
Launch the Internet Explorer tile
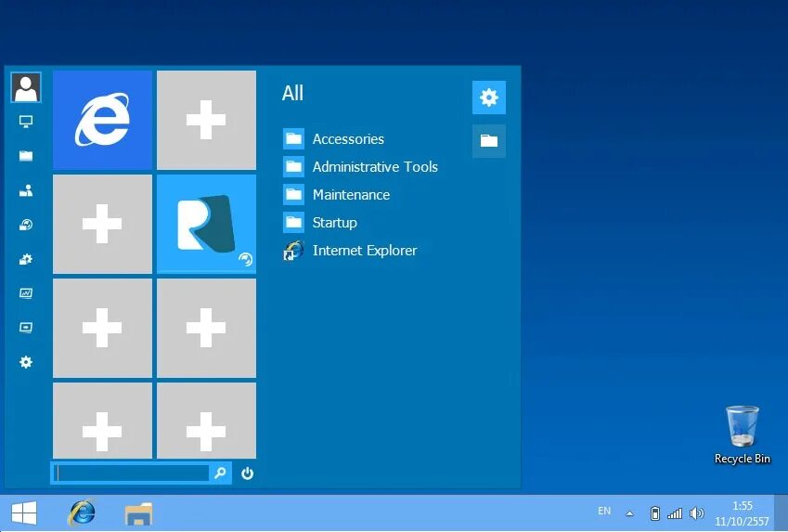tap(102, 120)
